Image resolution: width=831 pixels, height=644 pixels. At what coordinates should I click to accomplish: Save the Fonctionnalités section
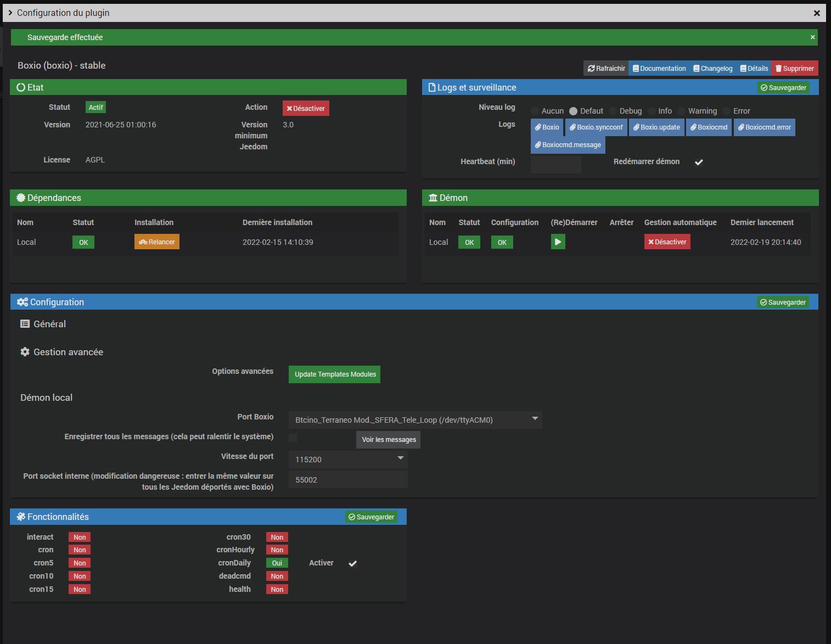(372, 517)
